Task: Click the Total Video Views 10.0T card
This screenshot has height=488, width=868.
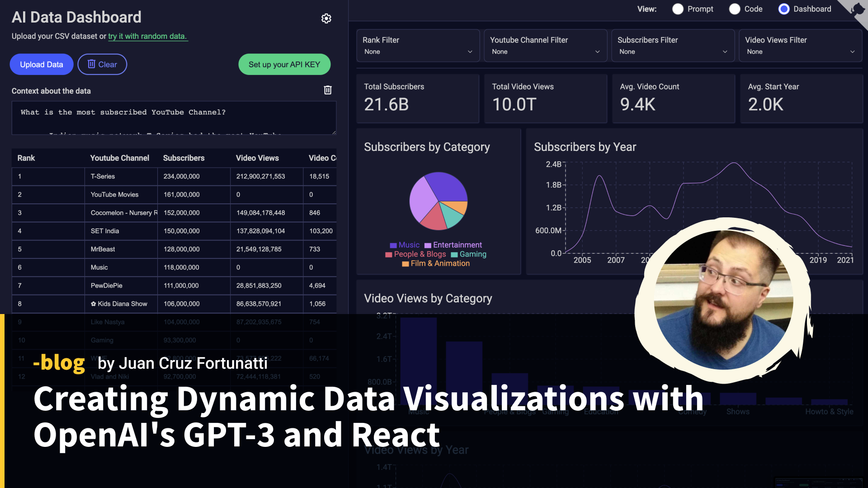Action: coord(545,99)
